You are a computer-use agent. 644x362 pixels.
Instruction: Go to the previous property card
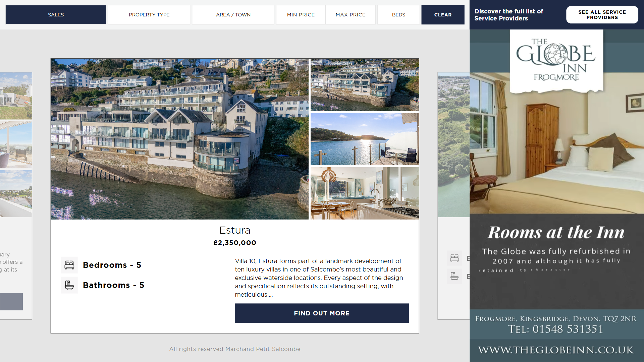(16, 196)
